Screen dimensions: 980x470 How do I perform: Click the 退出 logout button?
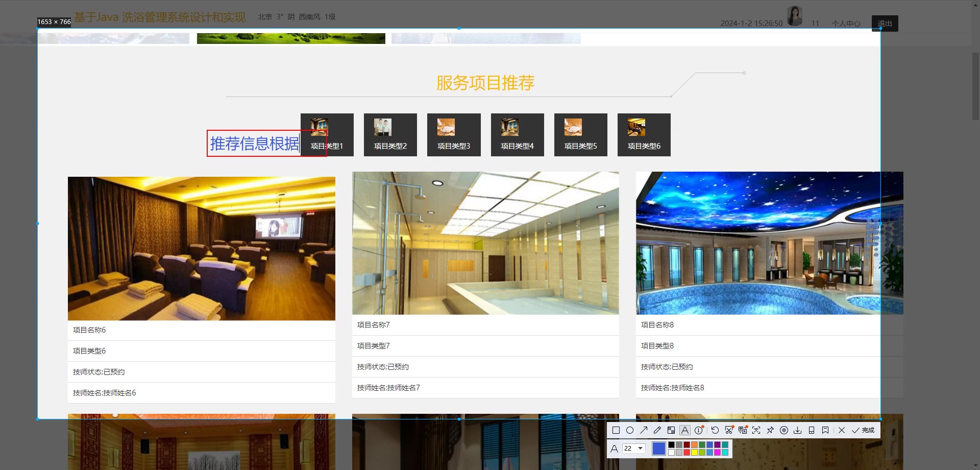(x=885, y=24)
